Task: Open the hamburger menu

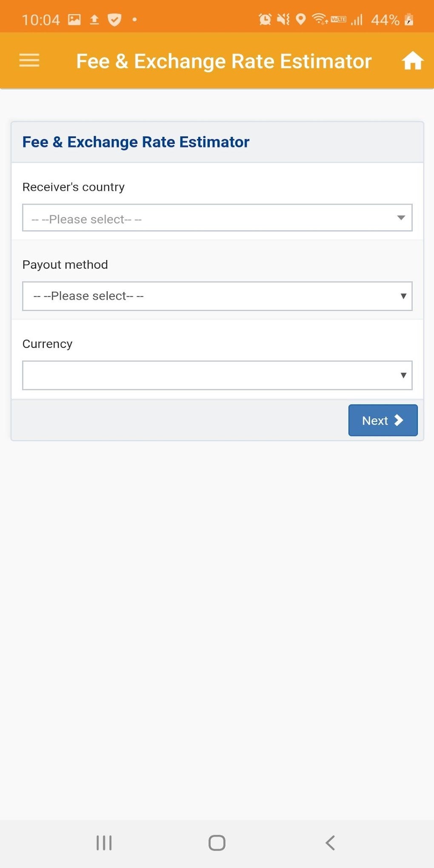Action: pyautogui.click(x=29, y=60)
